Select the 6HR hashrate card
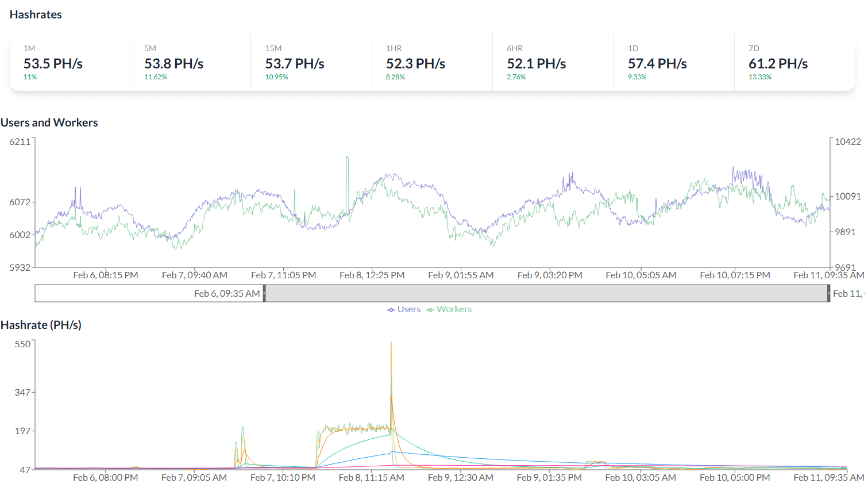Viewport: 868px width, 483px height. click(553, 62)
